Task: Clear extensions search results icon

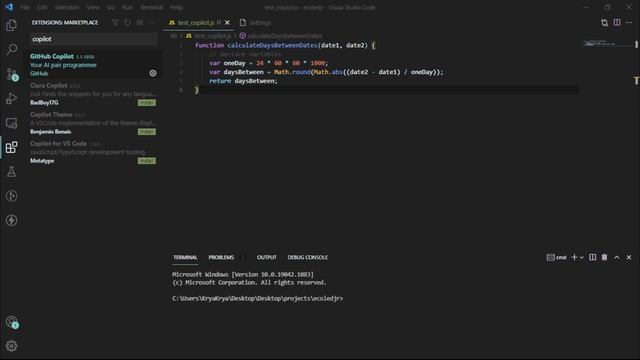Action: 140,22
